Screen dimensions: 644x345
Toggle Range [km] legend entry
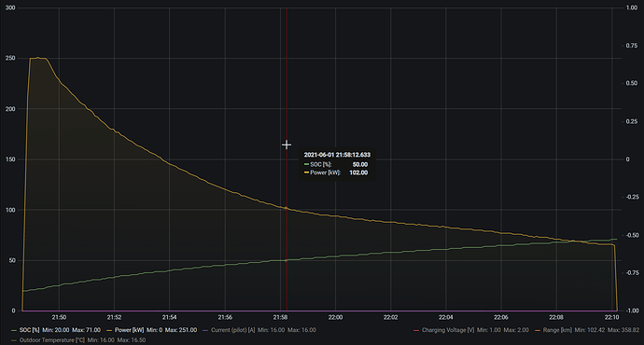pyautogui.click(x=557, y=330)
